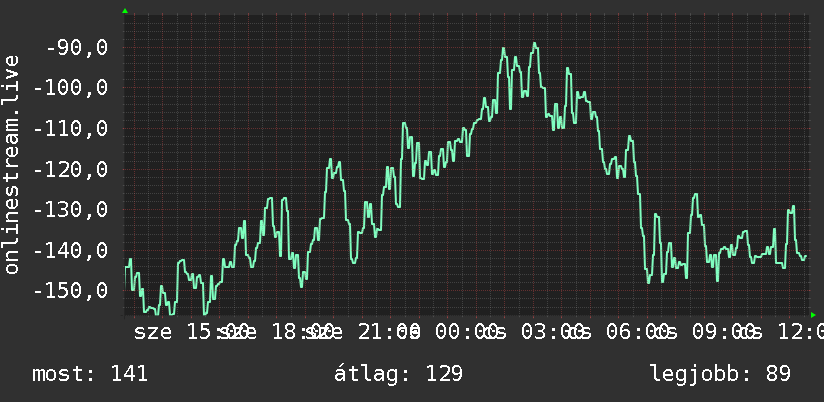Click the -90,0 y-axis label

click(x=77, y=48)
